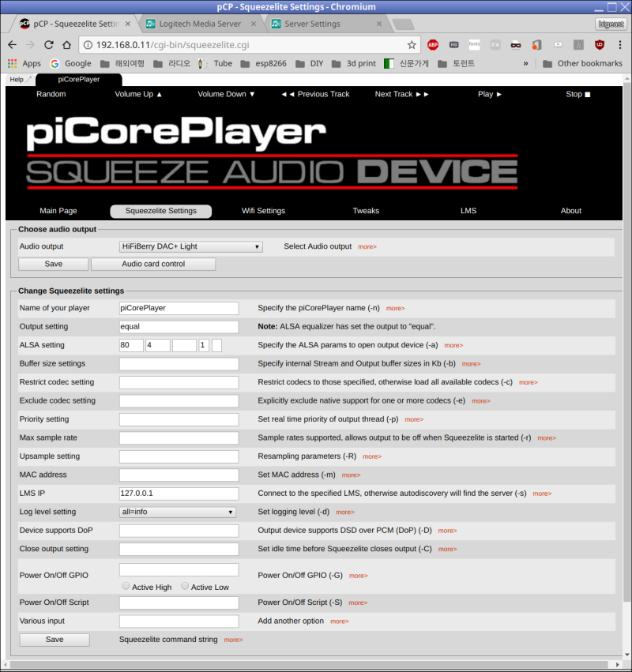632x672 pixels.
Task: Click the Buffer size settings field
Action: tap(179, 364)
